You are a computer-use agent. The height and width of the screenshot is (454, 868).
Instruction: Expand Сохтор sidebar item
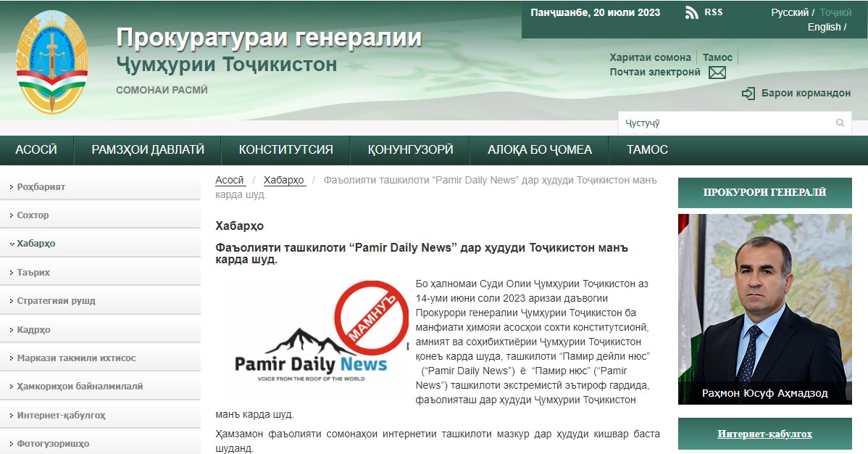(100, 215)
